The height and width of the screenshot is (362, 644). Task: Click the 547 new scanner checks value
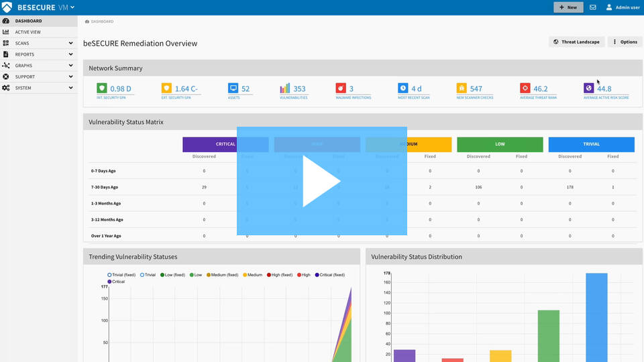click(x=476, y=88)
